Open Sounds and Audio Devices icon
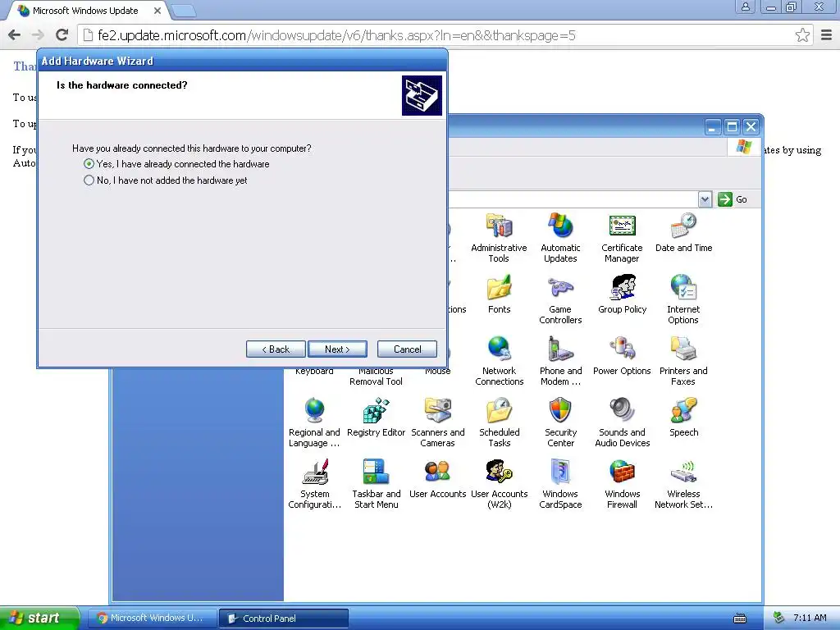840x630 pixels. (x=622, y=411)
